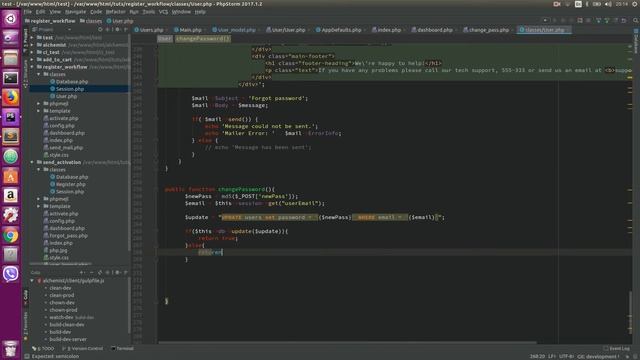
Task: Reload Gulp tasks with the refresh icon
Action: [100, 272]
